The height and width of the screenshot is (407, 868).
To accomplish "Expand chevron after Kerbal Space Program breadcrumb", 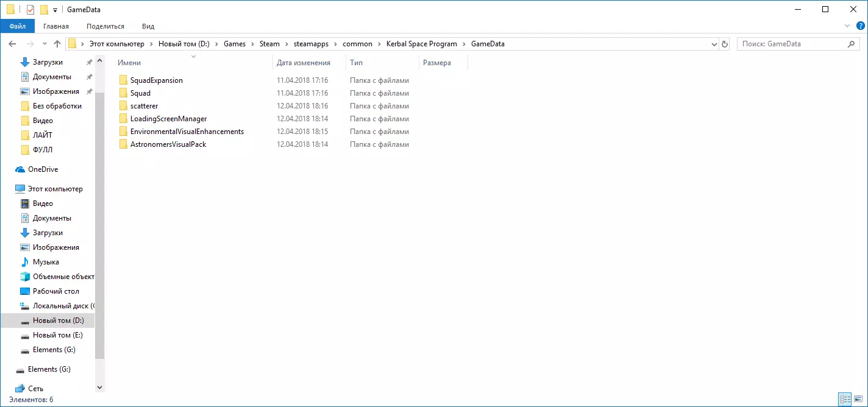I will click(464, 44).
